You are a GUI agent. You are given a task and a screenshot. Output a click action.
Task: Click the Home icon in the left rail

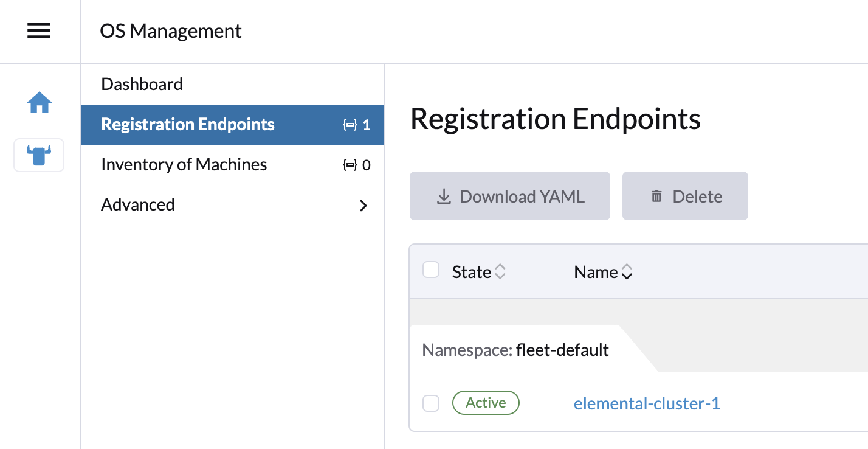[38, 102]
